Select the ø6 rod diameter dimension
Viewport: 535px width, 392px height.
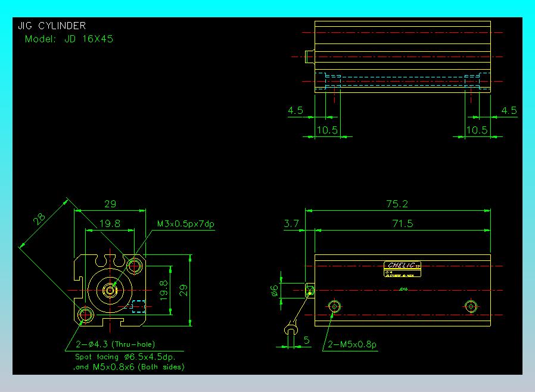(274, 290)
